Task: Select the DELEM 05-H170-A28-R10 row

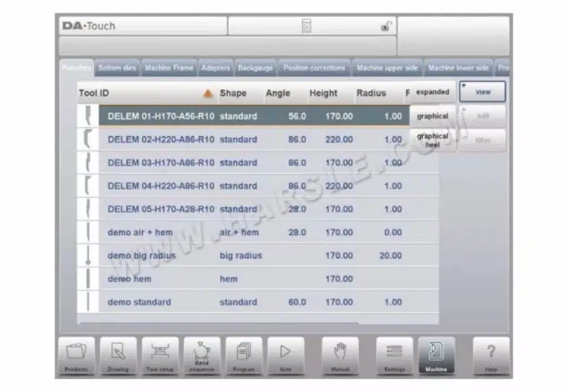Action: click(258, 209)
